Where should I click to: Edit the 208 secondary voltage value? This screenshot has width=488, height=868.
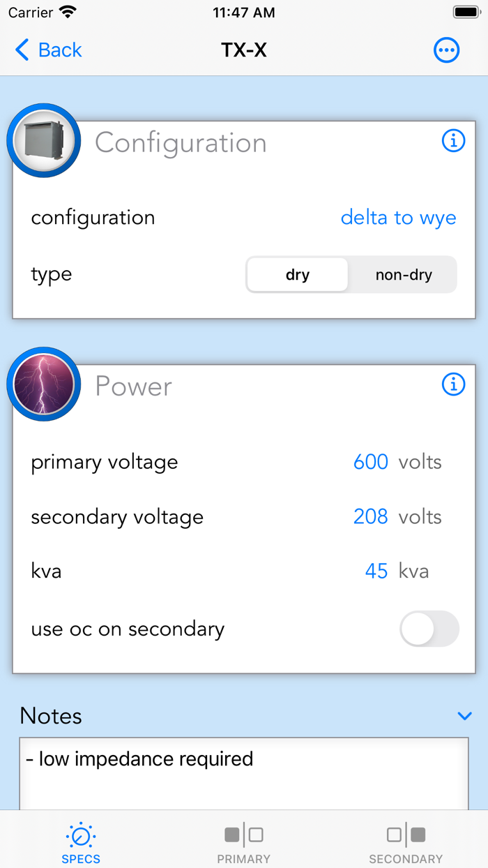coord(370,517)
